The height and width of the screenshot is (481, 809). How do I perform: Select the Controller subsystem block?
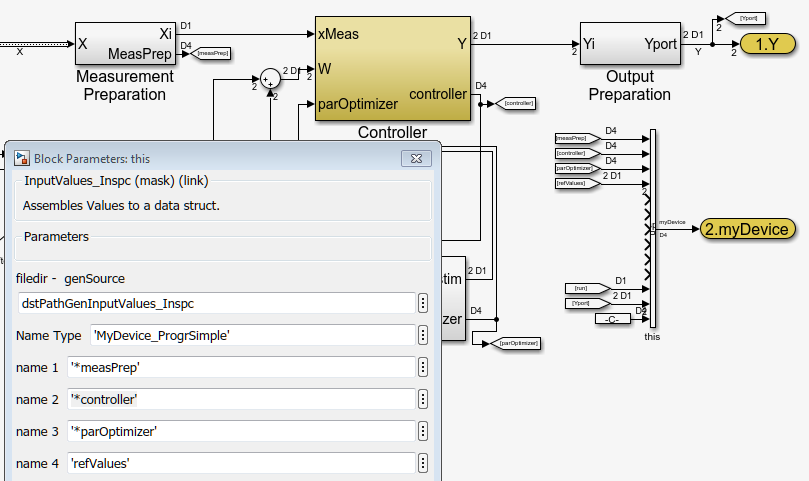point(391,68)
